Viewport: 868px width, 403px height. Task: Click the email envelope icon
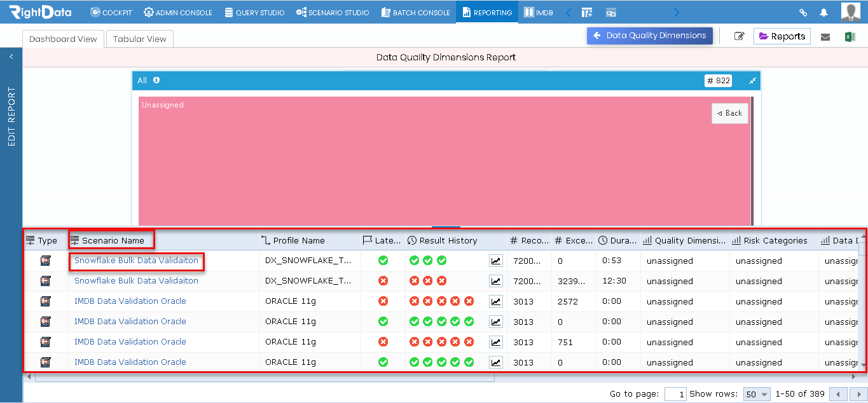(x=825, y=38)
